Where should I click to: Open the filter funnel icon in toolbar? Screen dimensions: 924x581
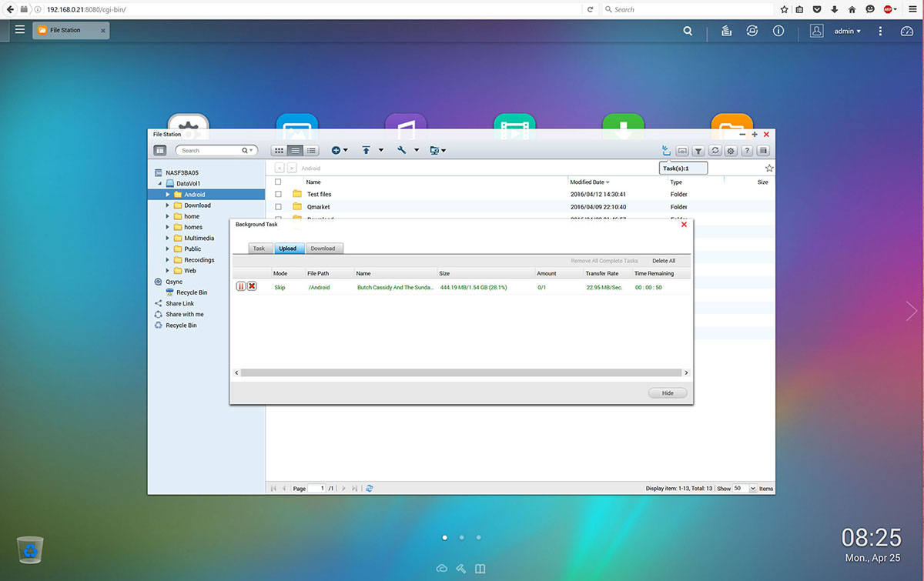click(x=698, y=151)
